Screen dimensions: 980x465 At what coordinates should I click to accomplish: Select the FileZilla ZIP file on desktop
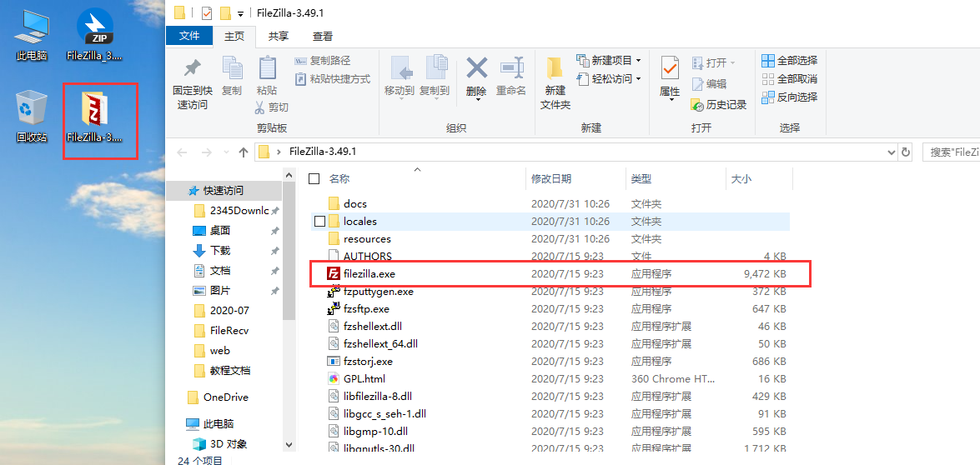[93, 35]
